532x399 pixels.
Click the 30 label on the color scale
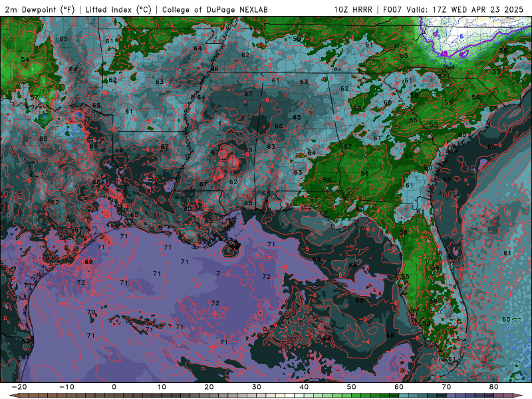point(257,387)
